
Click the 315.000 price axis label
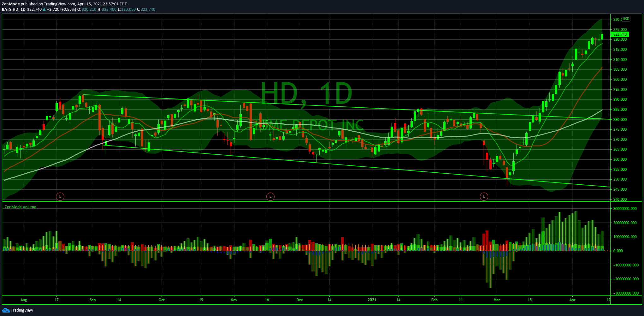pyautogui.click(x=620, y=50)
